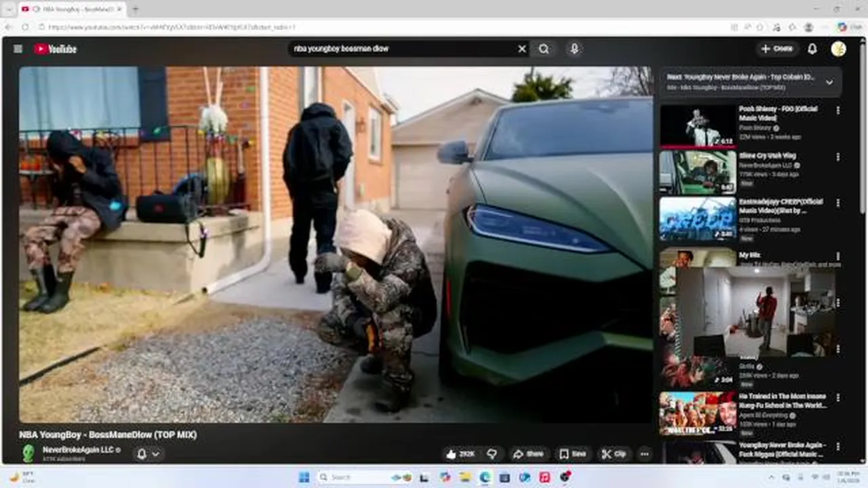Open options for the Kung-Fu School video
The width and height of the screenshot is (868, 488).
coord(838,398)
